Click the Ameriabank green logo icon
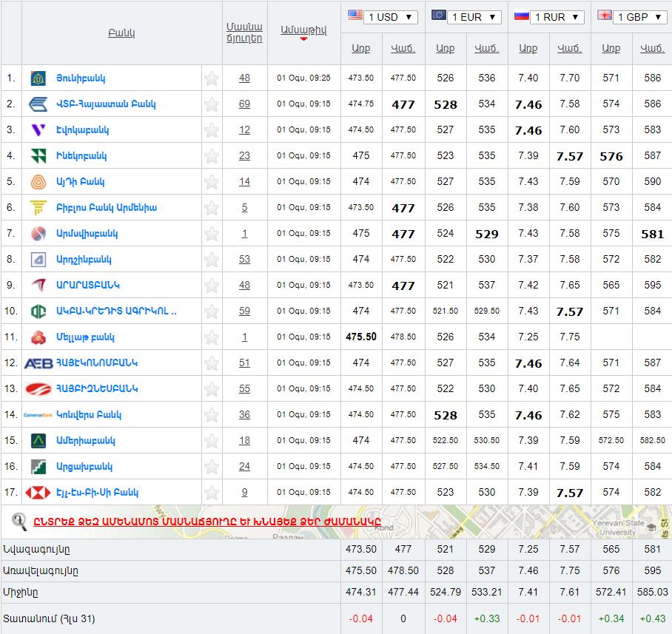 pos(38,441)
